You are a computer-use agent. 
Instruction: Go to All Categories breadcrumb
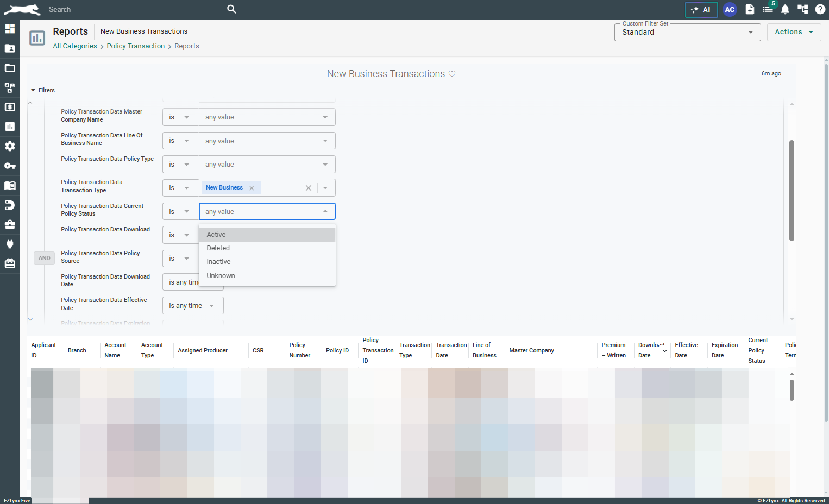tap(75, 46)
